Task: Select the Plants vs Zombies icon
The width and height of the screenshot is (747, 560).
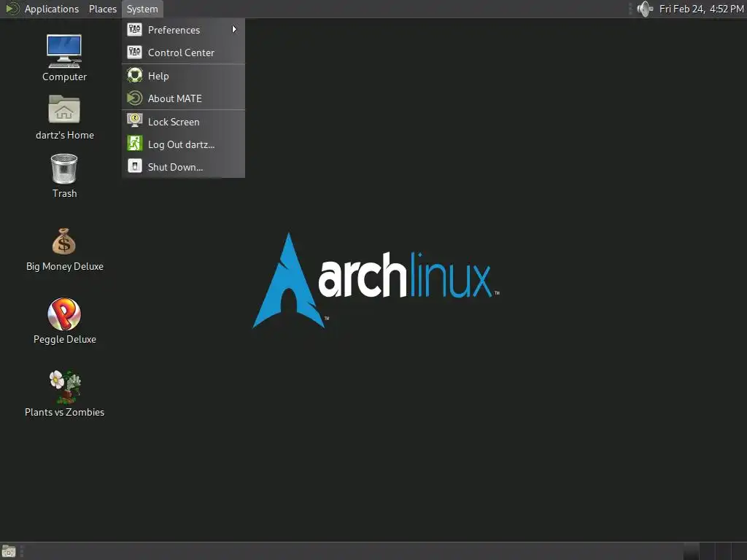Action: click(x=65, y=386)
